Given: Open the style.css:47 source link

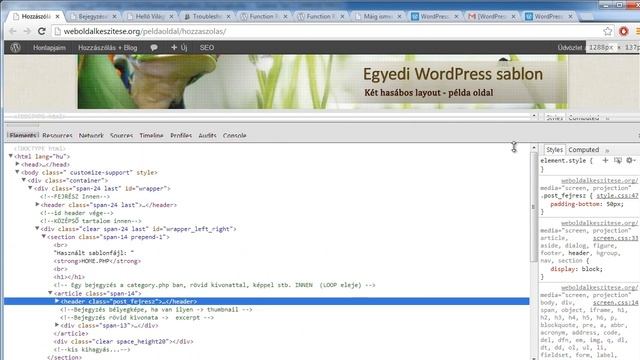Looking at the screenshot, I should coord(617,196).
